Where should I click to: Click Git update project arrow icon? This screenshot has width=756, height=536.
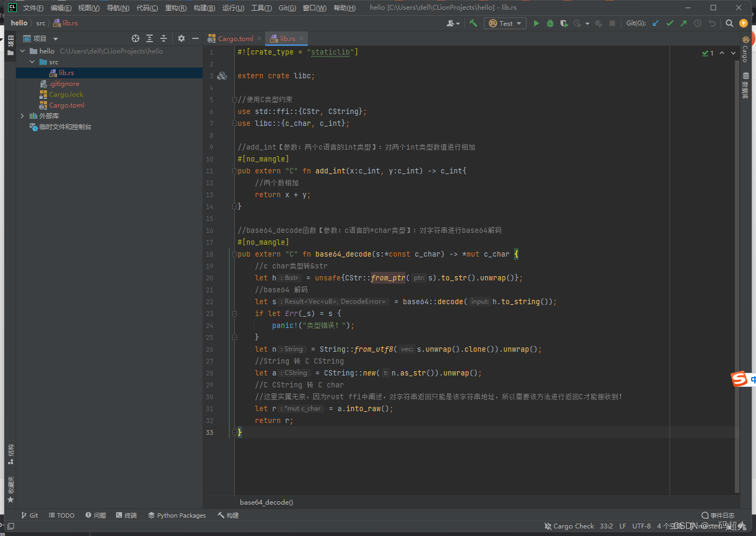coord(656,23)
